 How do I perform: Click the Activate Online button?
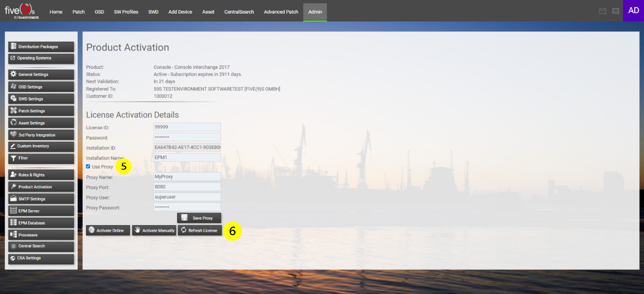(108, 230)
